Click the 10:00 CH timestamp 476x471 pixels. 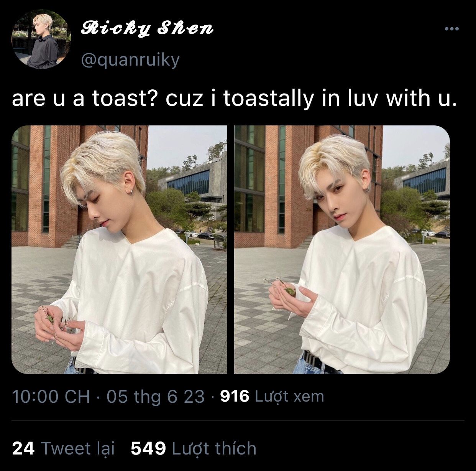51,396
